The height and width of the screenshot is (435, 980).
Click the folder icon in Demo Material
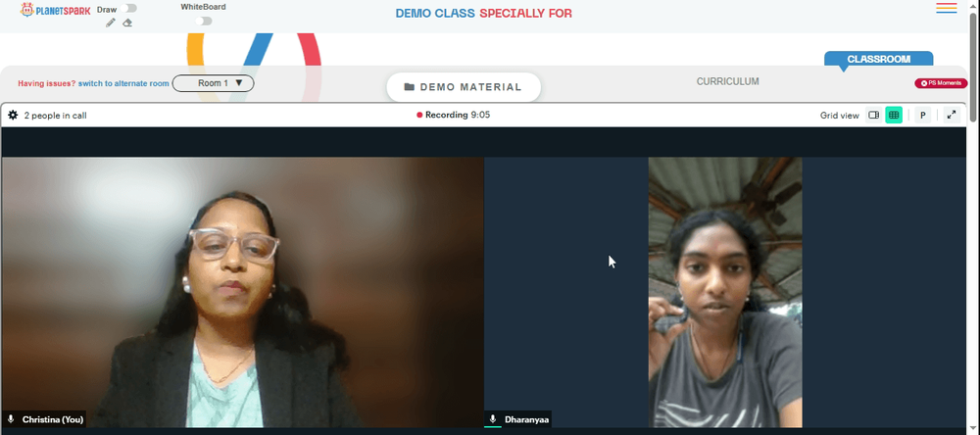pyautogui.click(x=410, y=87)
